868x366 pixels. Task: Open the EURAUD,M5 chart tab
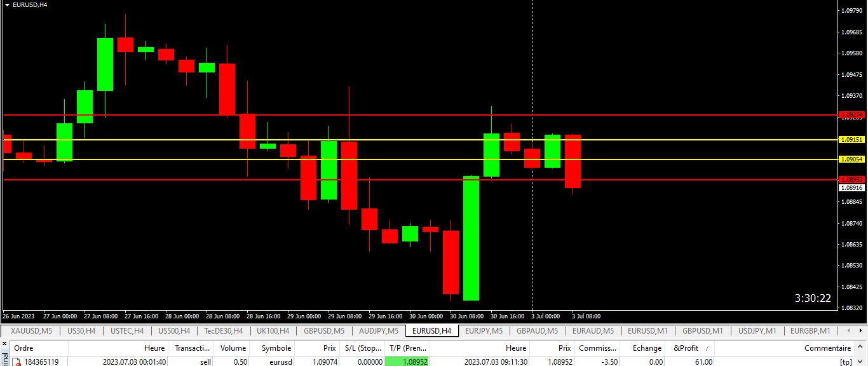593,331
